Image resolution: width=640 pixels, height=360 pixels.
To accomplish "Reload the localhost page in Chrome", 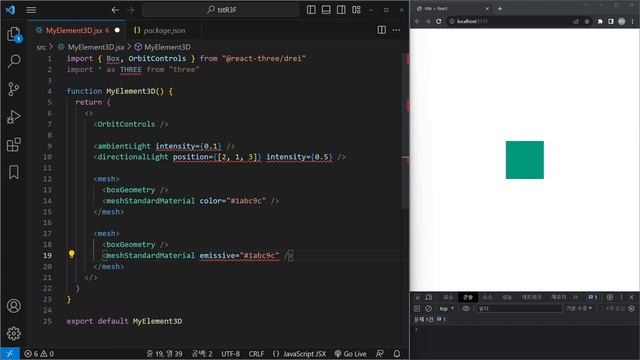I will pos(439,21).
